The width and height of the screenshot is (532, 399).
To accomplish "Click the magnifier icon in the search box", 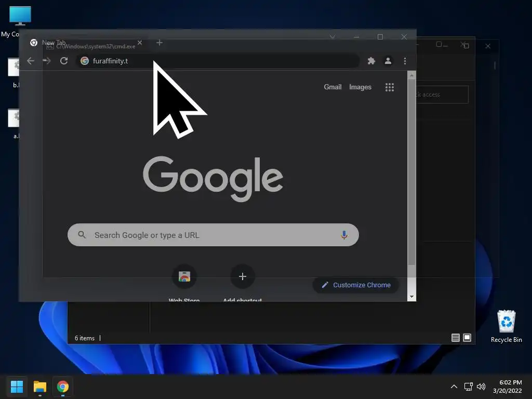I will pyautogui.click(x=82, y=234).
